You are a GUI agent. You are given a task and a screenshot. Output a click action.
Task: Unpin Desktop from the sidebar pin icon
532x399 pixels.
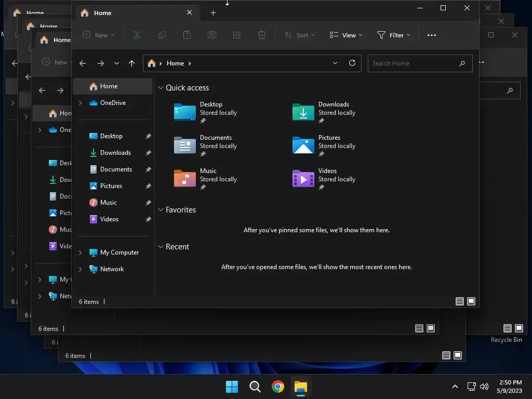point(148,136)
